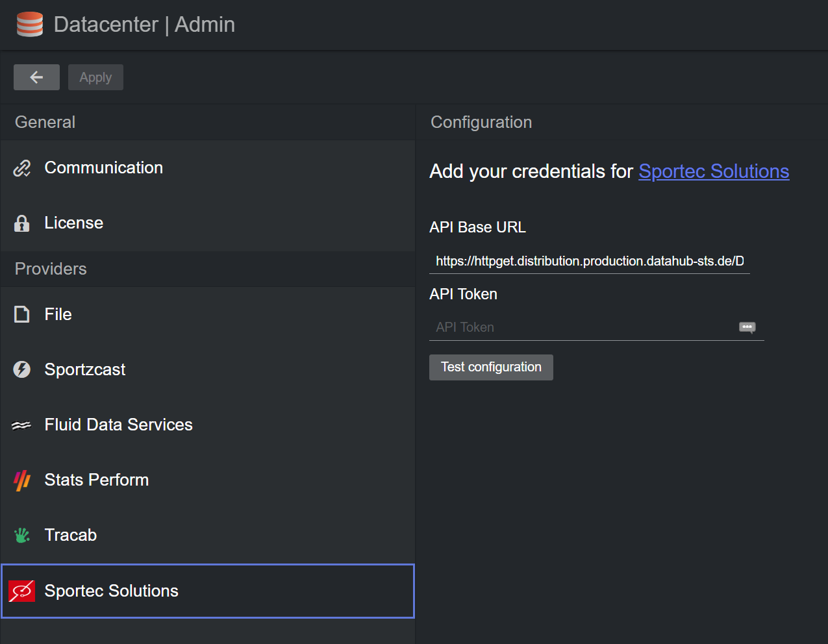Click the Apply button
Viewport: 828px width, 644px height.
pyautogui.click(x=95, y=77)
